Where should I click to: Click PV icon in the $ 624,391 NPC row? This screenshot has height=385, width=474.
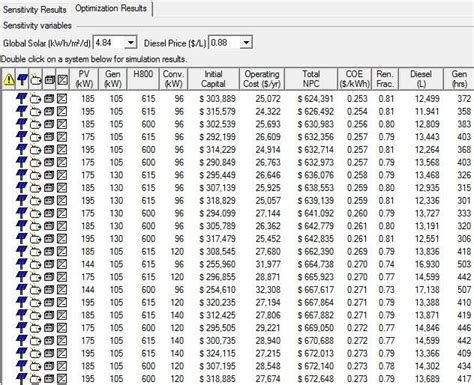coord(22,99)
